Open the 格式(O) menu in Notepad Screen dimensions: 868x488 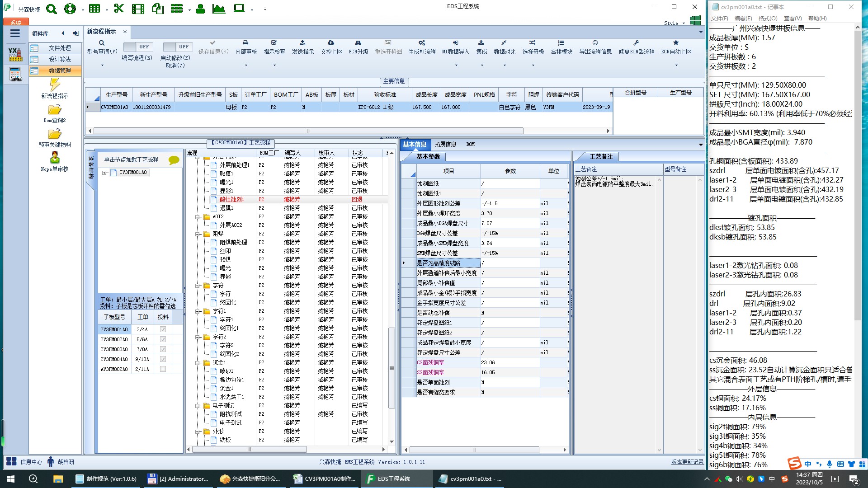pyautogui.click(x=768, y=19)
